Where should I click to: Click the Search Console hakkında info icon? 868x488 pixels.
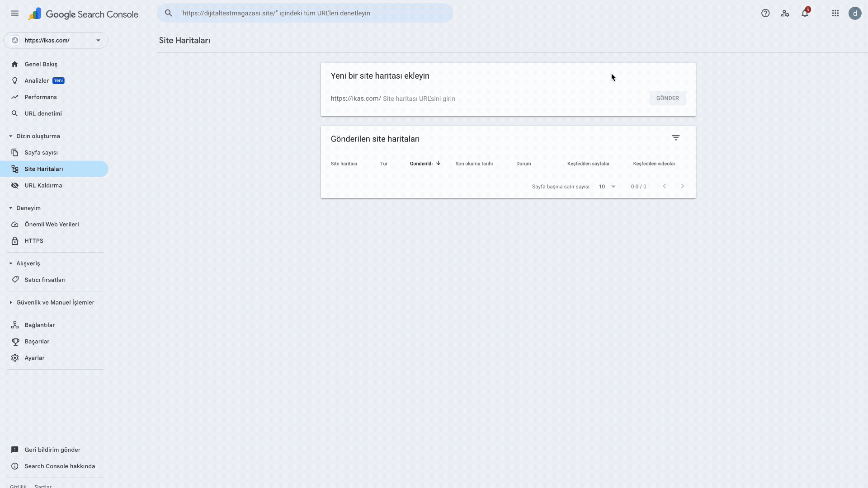click(15, 466)
